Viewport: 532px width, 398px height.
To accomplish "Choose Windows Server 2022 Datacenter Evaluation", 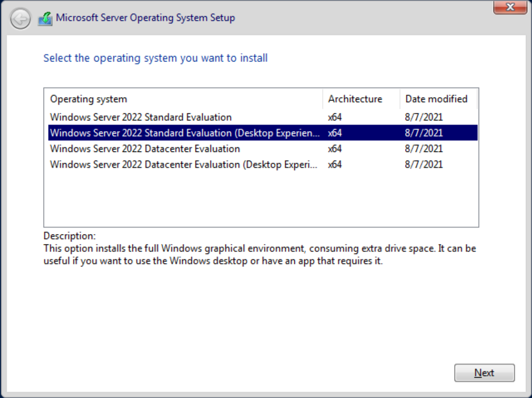I will click(x=145, y=149).
